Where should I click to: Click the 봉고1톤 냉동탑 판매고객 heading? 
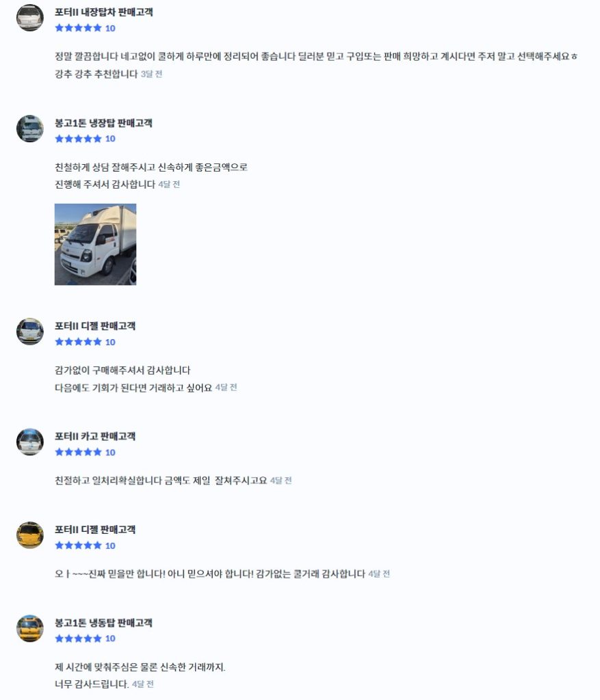[103, 622]
